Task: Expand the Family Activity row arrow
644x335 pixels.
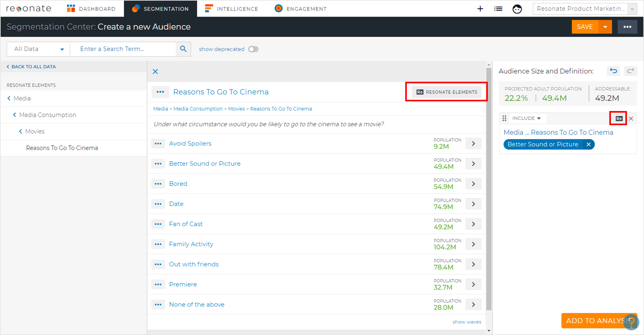Action: coord(473,244)
